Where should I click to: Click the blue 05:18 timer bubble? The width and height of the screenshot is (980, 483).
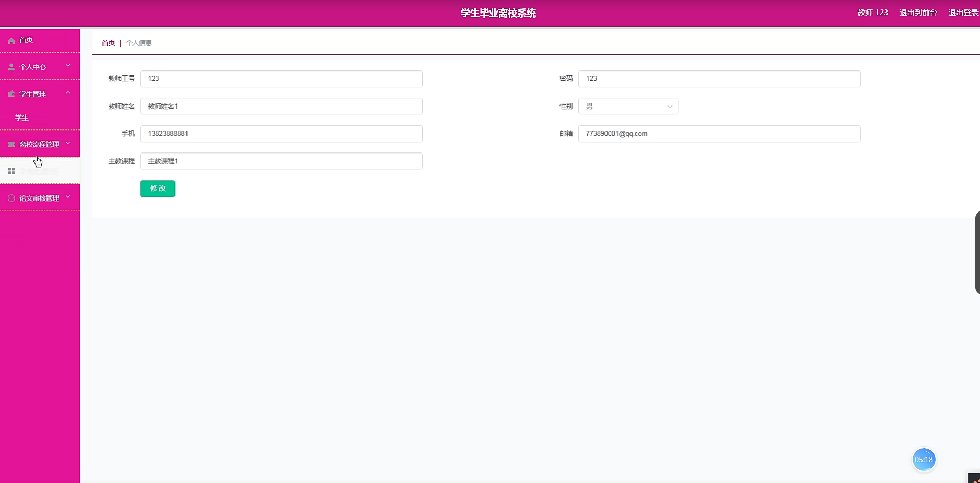(924, 460)
